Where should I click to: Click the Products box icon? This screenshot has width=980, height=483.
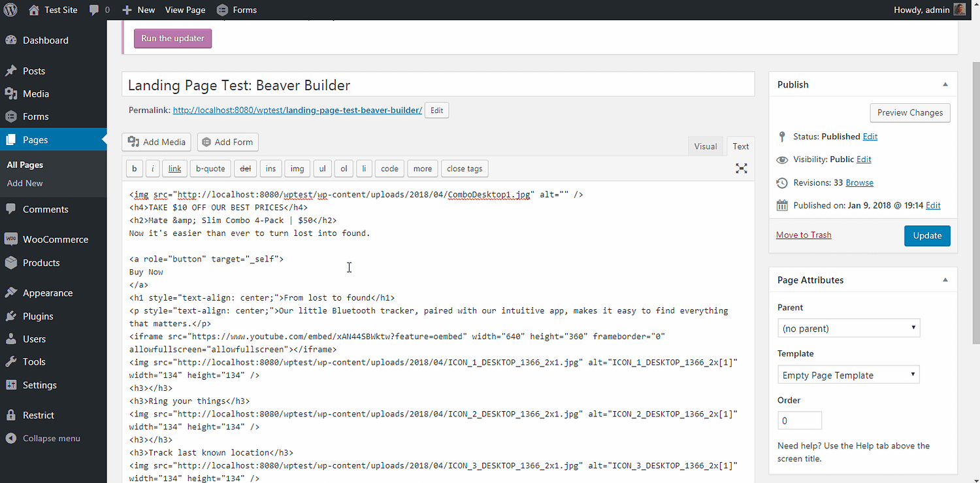click(x=11, y=263)
